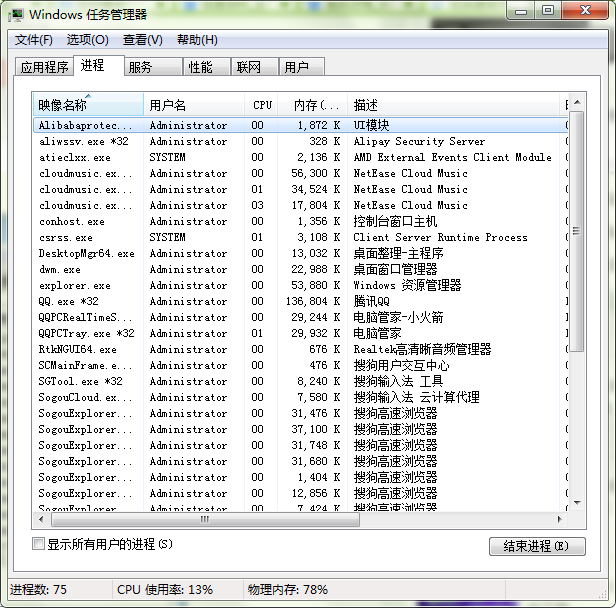This screenshot has width=616, height=608.
Task: Switch to the 性能 tab
Action: (200, 67)
